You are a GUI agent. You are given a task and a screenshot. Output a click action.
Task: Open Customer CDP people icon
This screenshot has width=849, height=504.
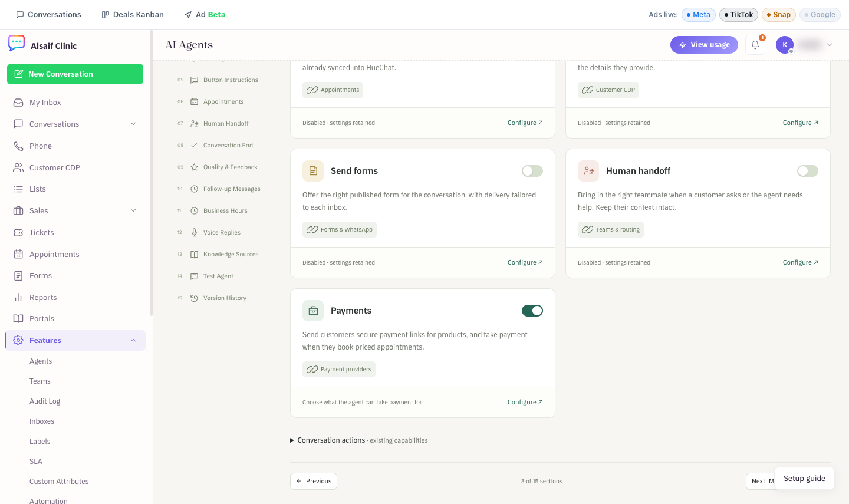(x=18, y=168)
